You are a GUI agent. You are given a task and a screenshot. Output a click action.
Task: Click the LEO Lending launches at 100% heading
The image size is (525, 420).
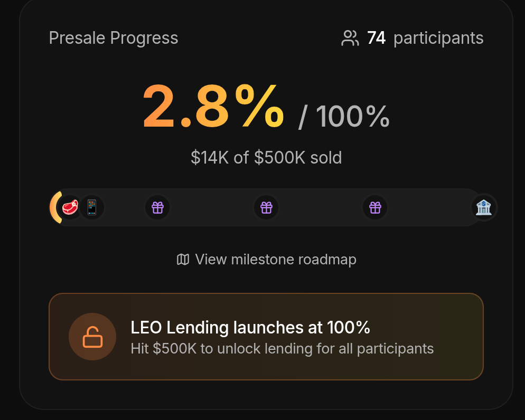click(250, 328)
